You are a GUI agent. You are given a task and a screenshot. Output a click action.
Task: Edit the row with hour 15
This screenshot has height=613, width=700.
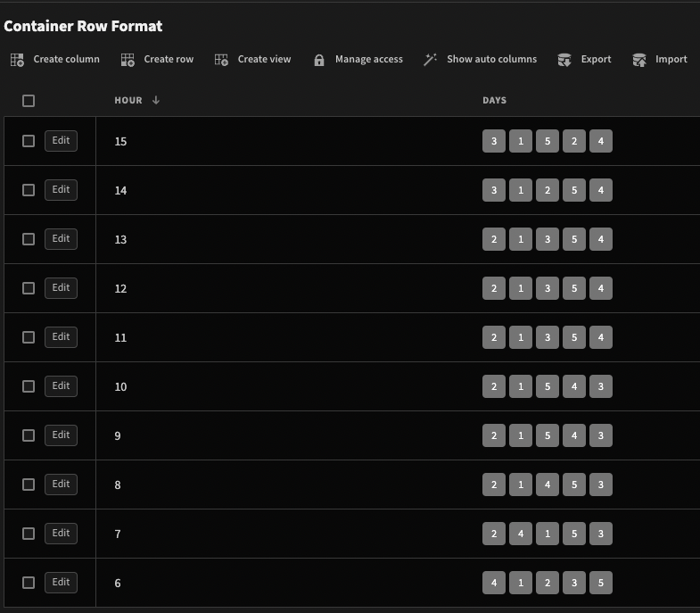point(62,141)
